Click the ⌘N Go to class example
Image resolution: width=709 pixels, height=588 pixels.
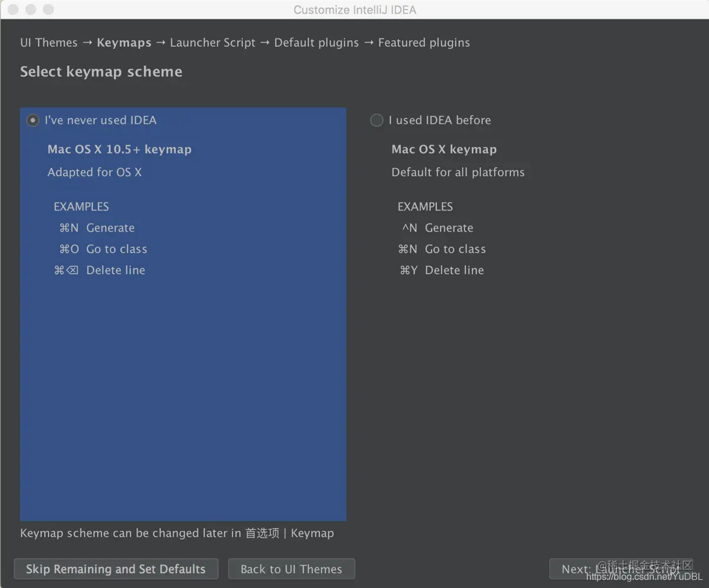pyautogui.click(x=442, y=249)
